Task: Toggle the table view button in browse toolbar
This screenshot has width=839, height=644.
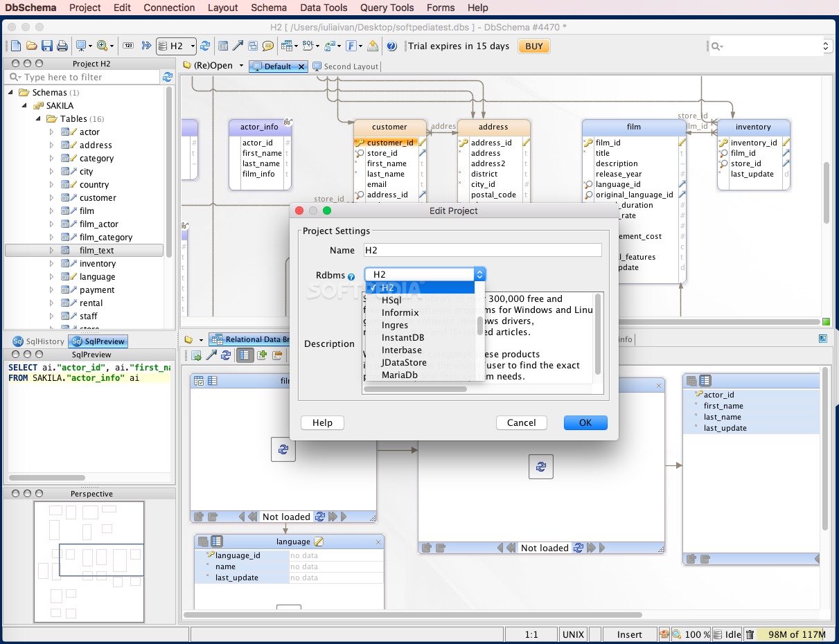Action: point(245,355)
